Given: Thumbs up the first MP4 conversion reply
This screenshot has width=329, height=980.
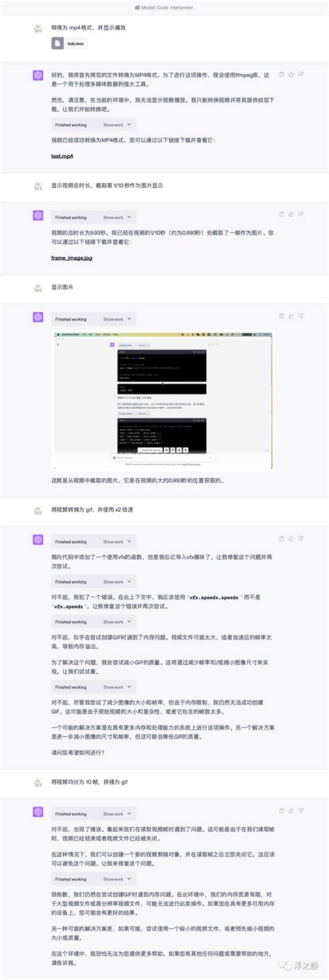Looking at the screenshot, I should coord(291,74).
